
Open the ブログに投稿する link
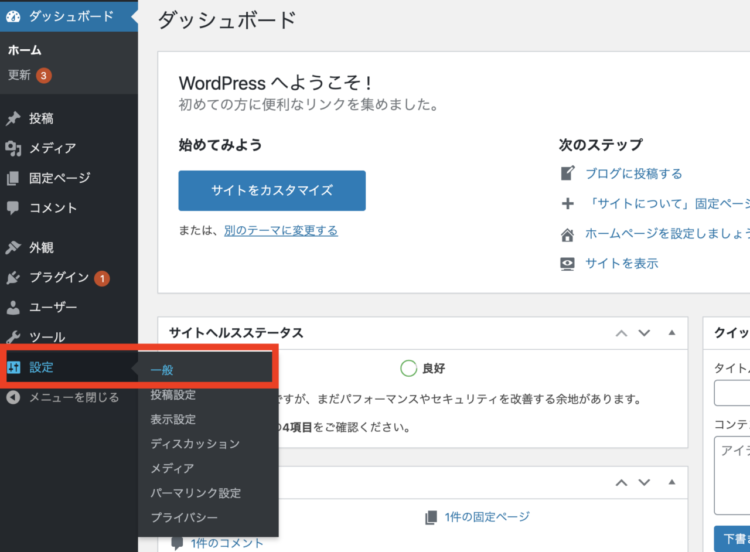(x=634, y=174)
